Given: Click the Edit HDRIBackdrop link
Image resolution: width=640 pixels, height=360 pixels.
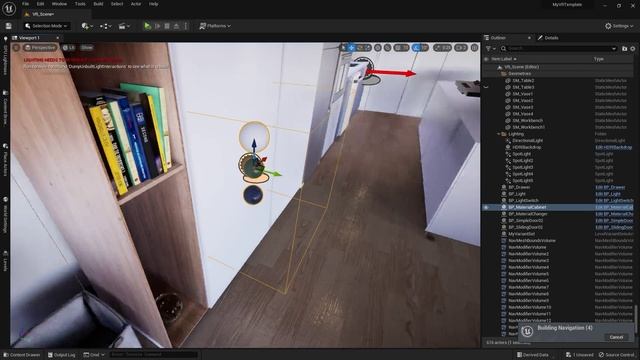Looking at the screenshot, I should coord(613,147).
